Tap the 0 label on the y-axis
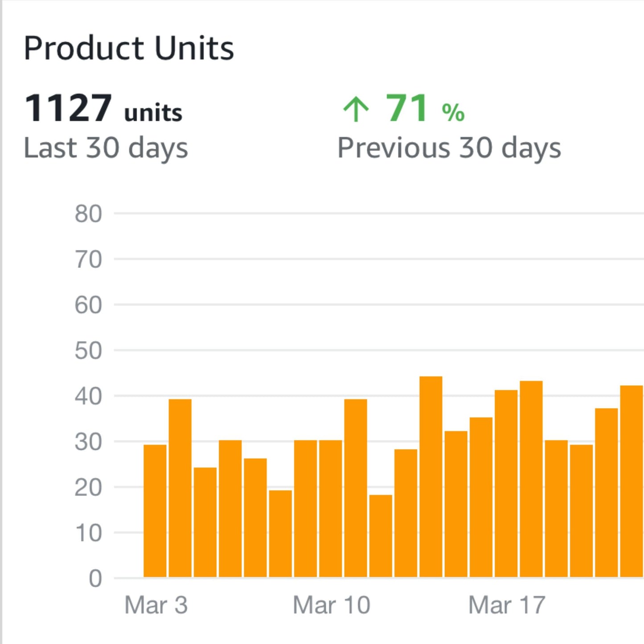 tap(95, 579)
